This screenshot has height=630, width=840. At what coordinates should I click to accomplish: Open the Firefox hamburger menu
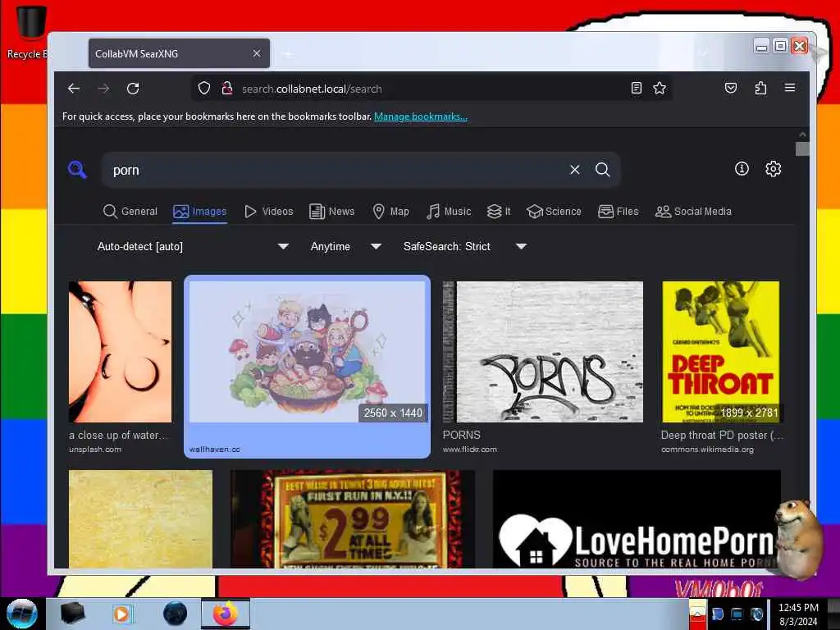coord(790,88)
